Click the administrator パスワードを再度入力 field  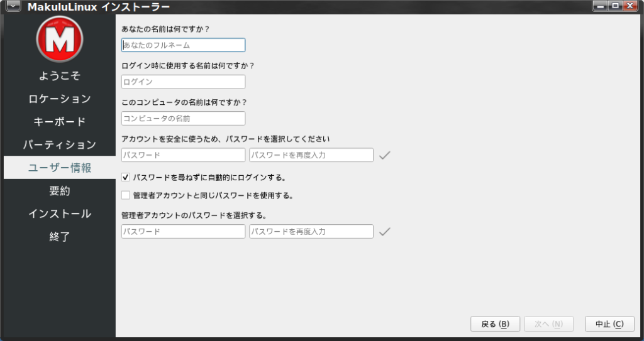coord(311,232)
